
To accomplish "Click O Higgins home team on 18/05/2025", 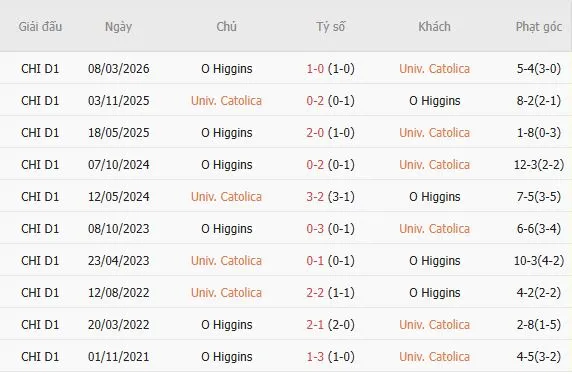I will (227, 133).
